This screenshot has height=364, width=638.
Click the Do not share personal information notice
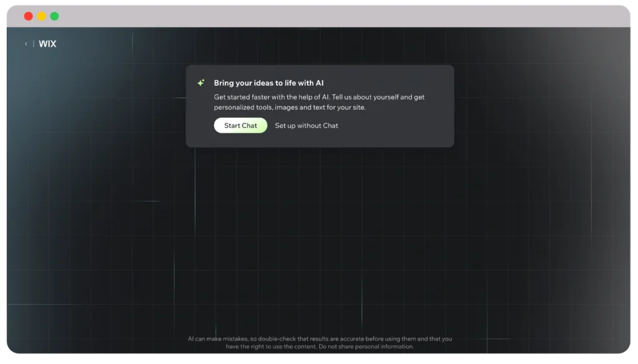(366, 347)
